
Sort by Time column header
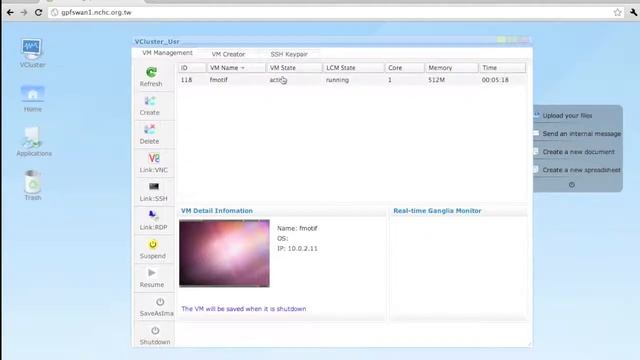pos(502,68)
